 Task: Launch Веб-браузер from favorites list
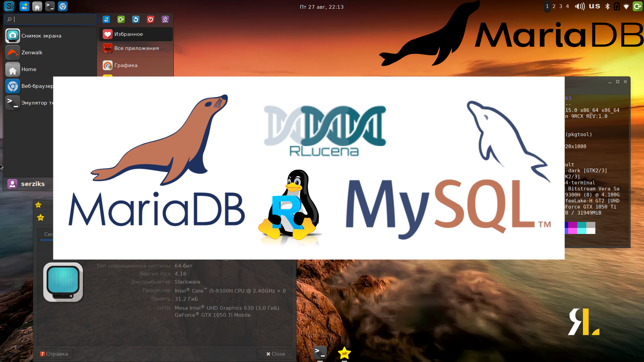pos(29,86)
